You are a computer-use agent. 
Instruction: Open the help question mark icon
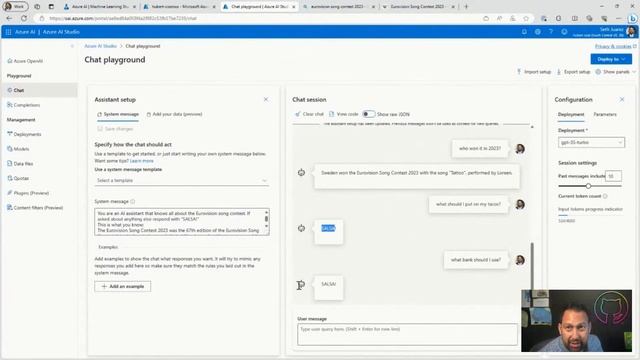pyautogui.click(x=551, y=32)
